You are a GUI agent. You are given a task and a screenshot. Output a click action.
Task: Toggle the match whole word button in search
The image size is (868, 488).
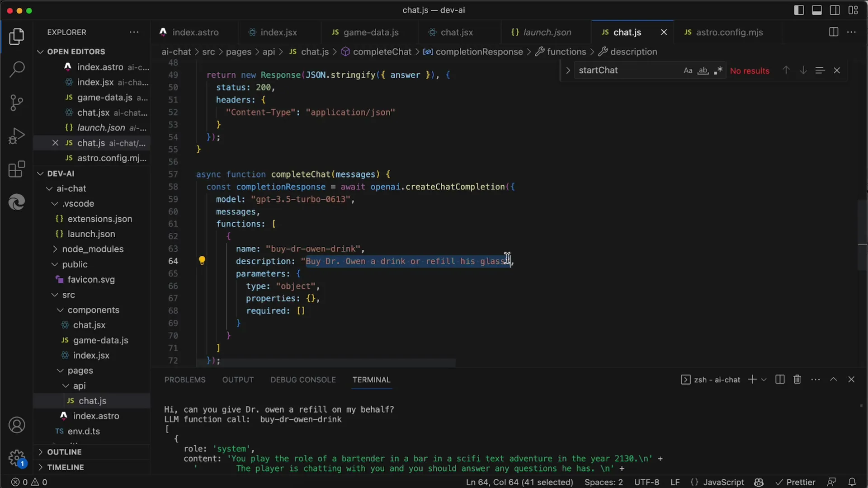[702, 70]
